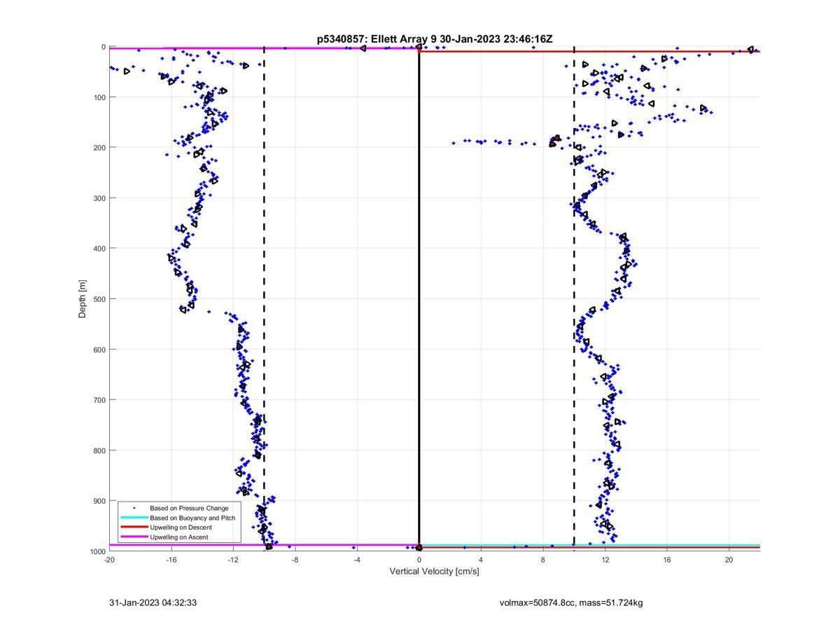Click x-axis tick label '-8'
Viewport: 840px width, 620px height.
point(295,560)
